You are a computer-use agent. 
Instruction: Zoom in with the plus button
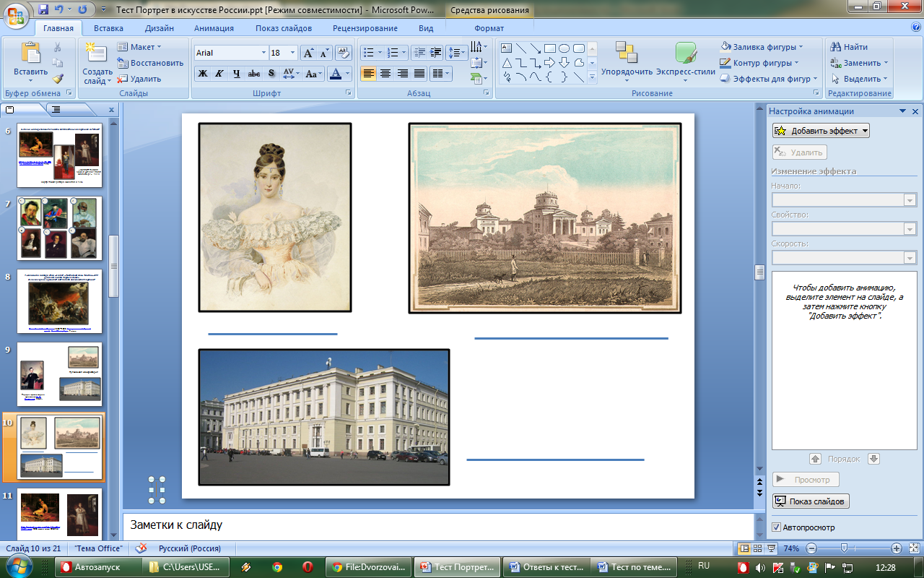click(x=896, y=548)
